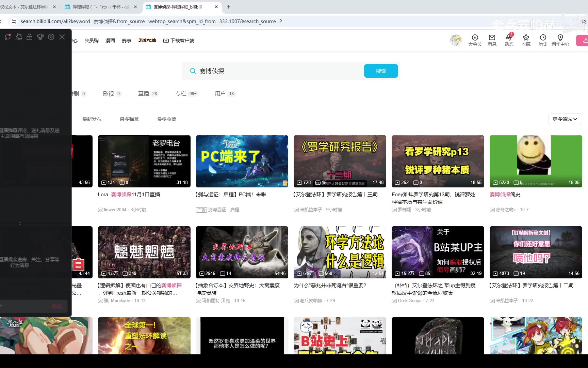
Task: Toggle the lock icon in the dark panel
Action: pyautogui.click(x=30, y=37)
